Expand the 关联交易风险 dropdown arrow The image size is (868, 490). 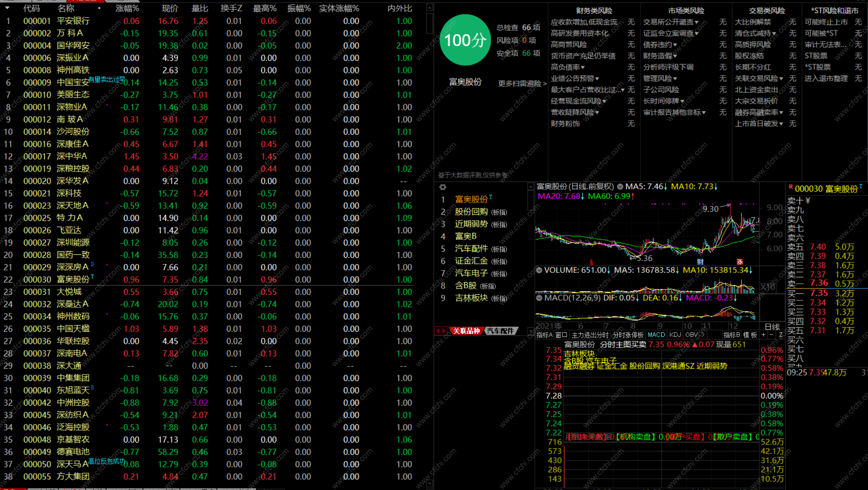click(x=781, y=79)
